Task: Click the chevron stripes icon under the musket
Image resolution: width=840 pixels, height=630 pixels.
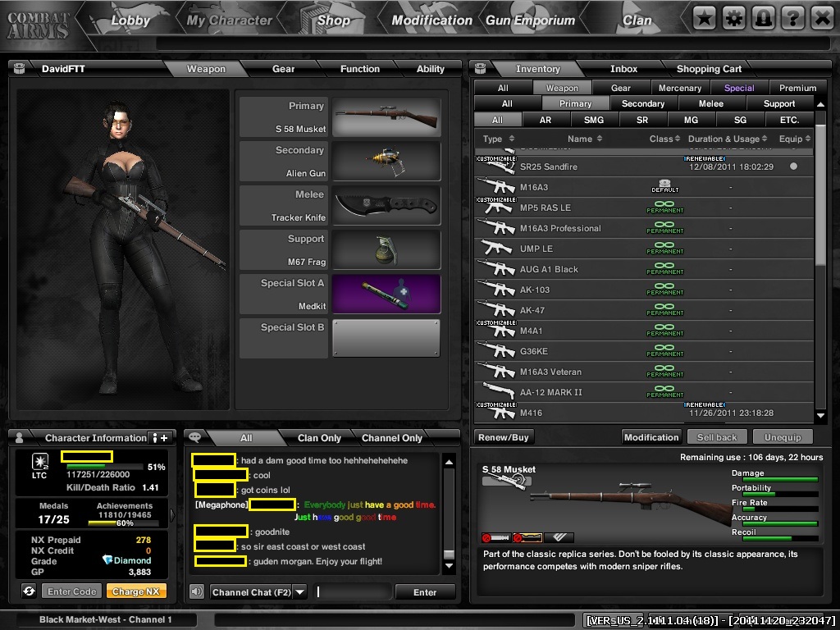Action: [559, 537]
